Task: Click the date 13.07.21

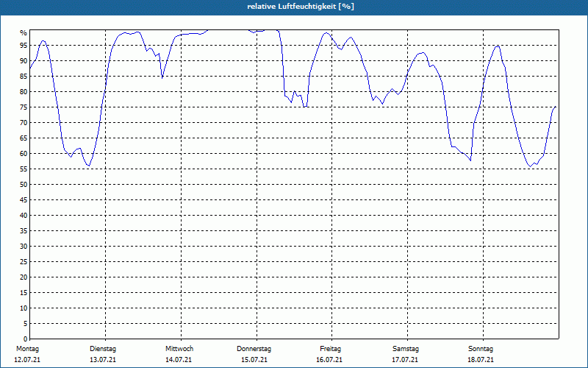Action: point(103,360)
